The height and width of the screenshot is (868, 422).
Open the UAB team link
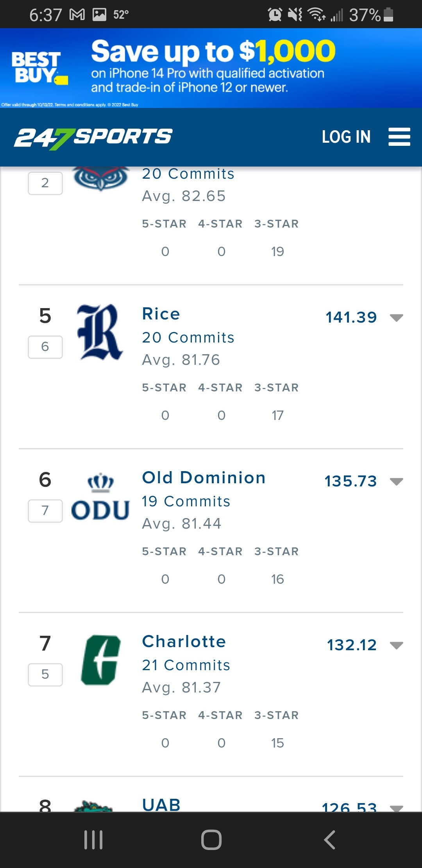[x=161, y=805]
